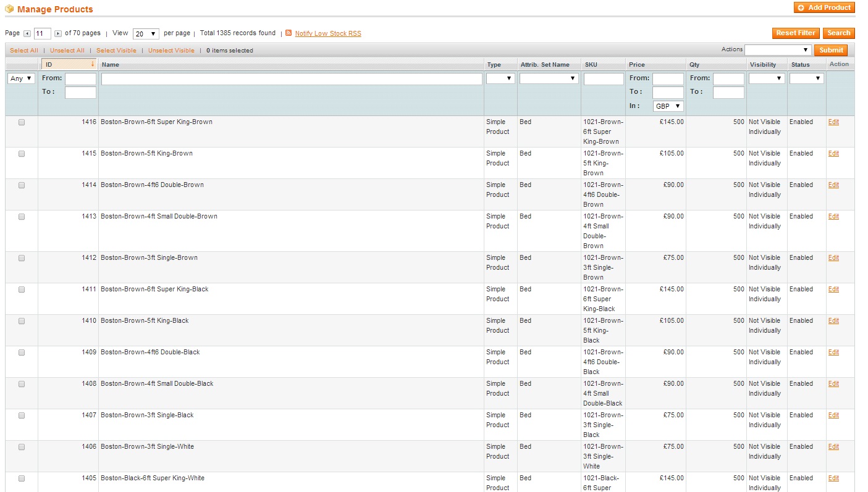Click the Reset Filter button

(796, 33)
